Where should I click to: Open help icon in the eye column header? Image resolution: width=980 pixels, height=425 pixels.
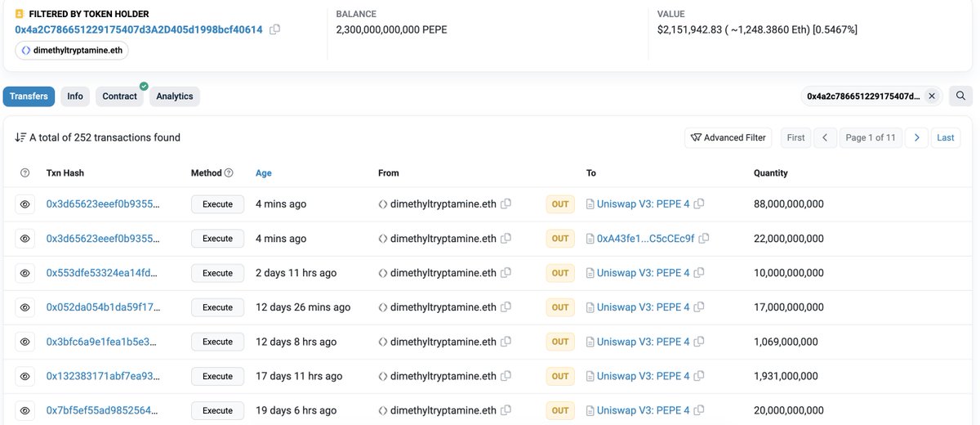point(24,173)
